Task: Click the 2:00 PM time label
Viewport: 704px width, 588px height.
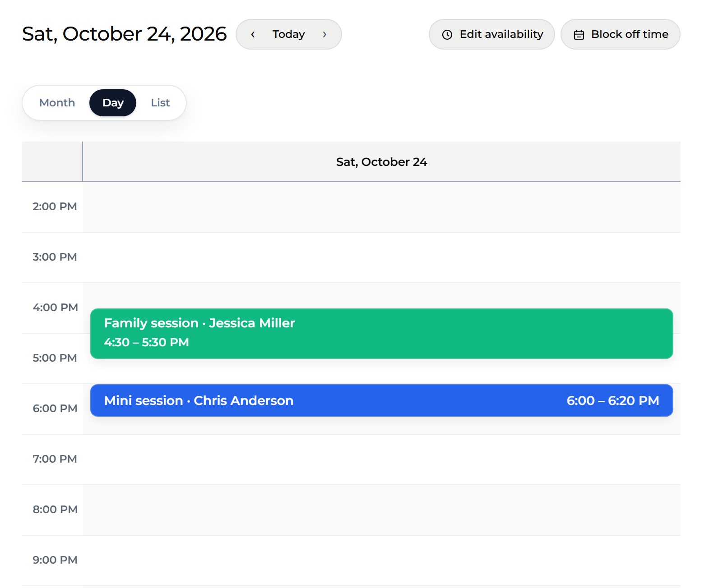Action: point(55,207)
